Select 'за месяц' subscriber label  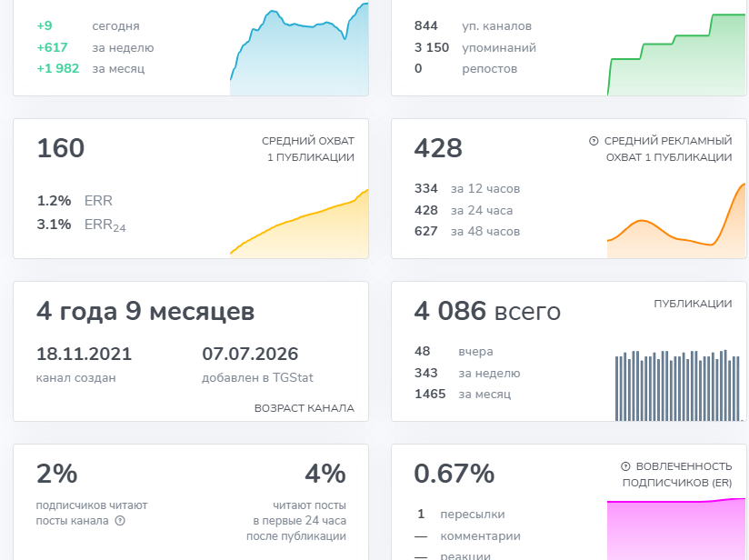click(118, 69)
